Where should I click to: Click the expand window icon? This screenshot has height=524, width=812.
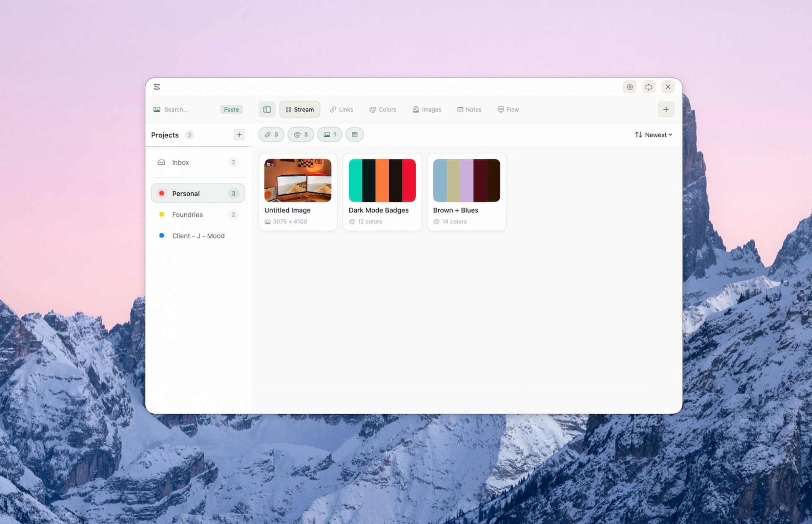click(x=648, y=87)
